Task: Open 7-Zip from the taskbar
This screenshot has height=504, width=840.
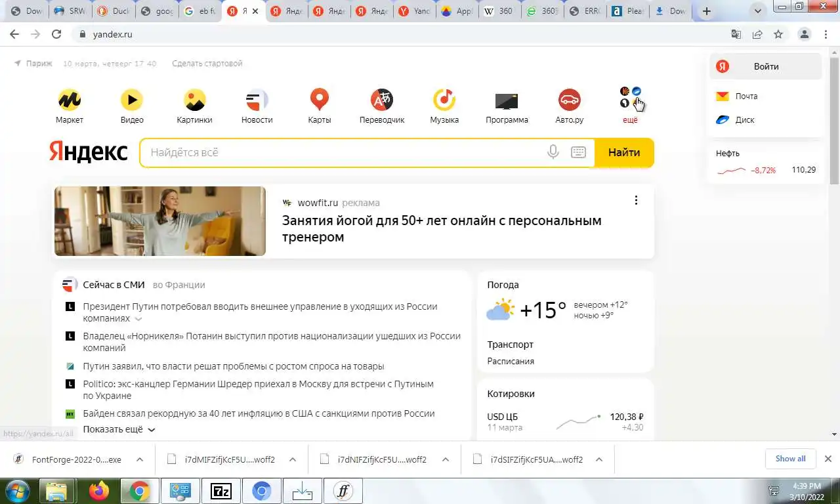Action: 220,491
